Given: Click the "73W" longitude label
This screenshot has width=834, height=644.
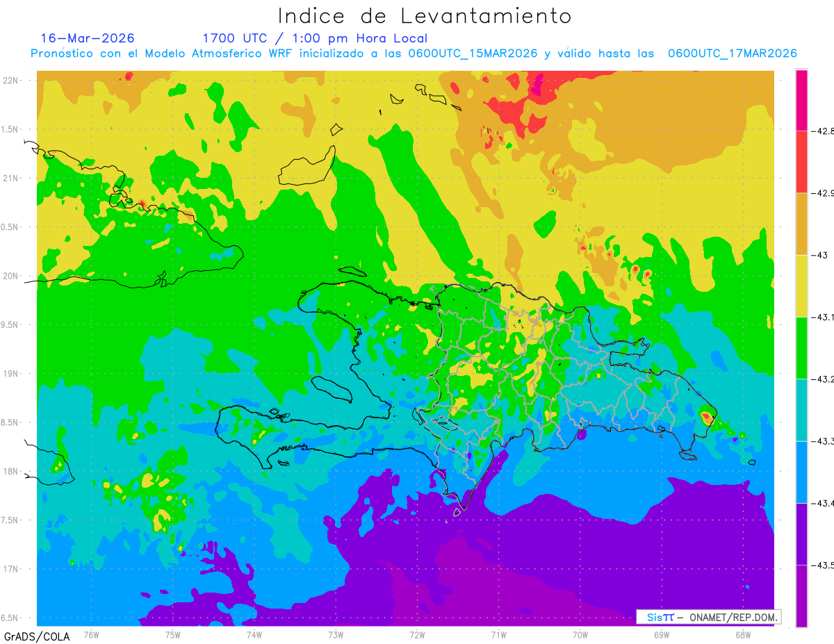Looking at the screenshot, I should point(336,634).
